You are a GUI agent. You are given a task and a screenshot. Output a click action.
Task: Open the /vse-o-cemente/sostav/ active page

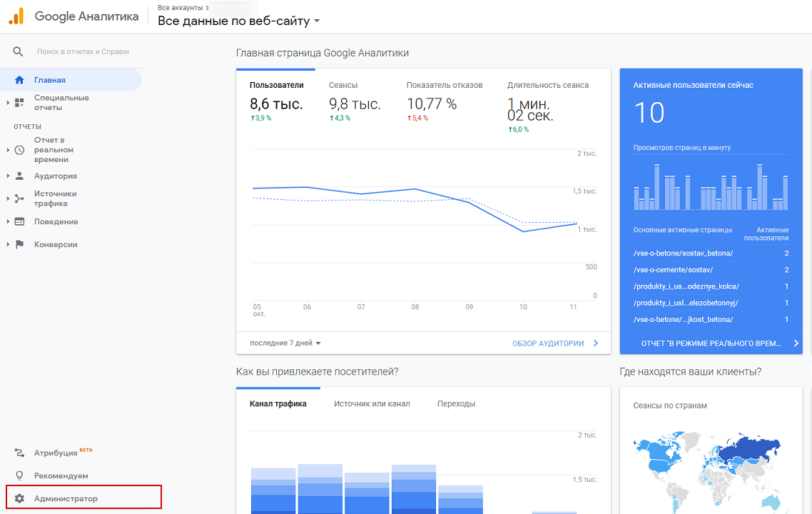(673, 270)
